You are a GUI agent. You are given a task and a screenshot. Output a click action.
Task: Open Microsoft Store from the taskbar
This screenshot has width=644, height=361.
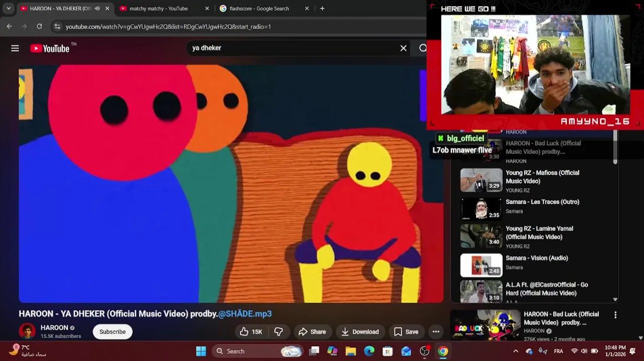click(387, 351)
